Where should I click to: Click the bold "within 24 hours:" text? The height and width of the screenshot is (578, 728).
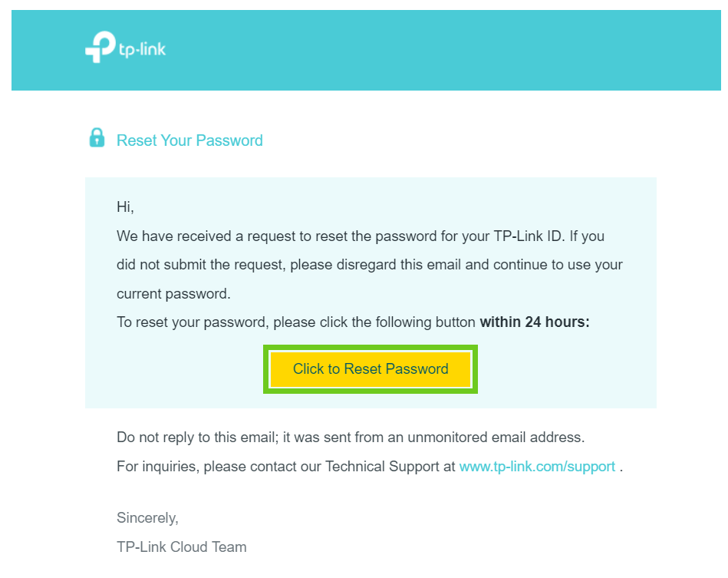(x=535, y=322)
